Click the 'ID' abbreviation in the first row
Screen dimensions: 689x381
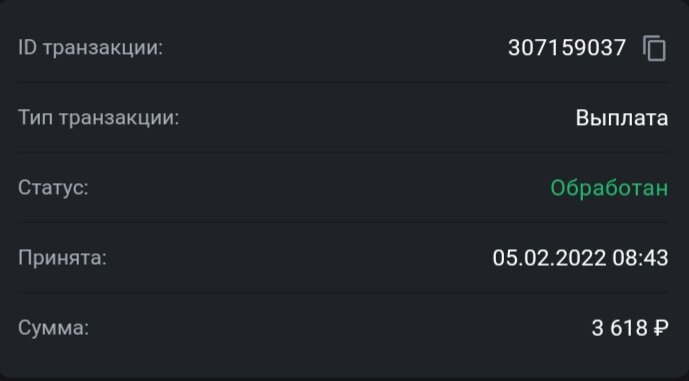coord(27,47)
